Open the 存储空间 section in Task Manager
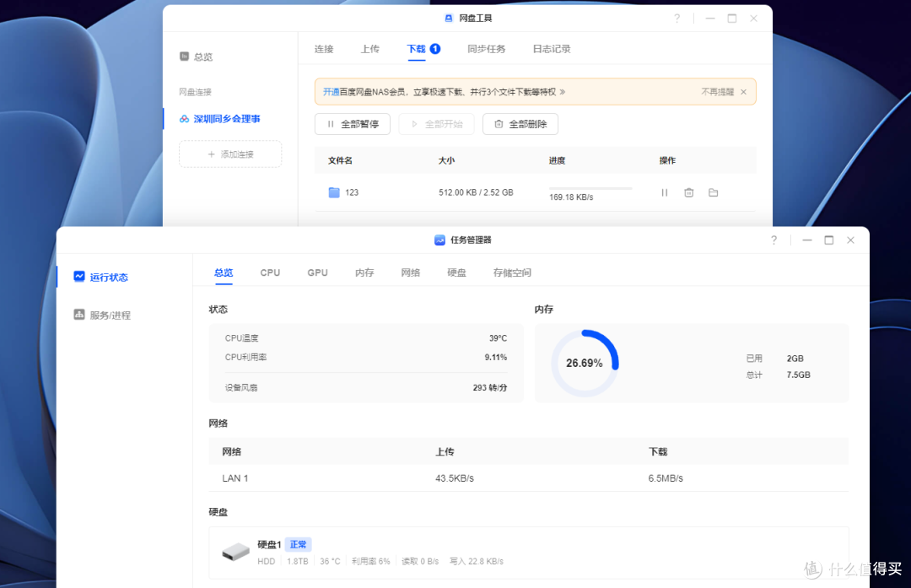The image size is (911, 588). 511,272
